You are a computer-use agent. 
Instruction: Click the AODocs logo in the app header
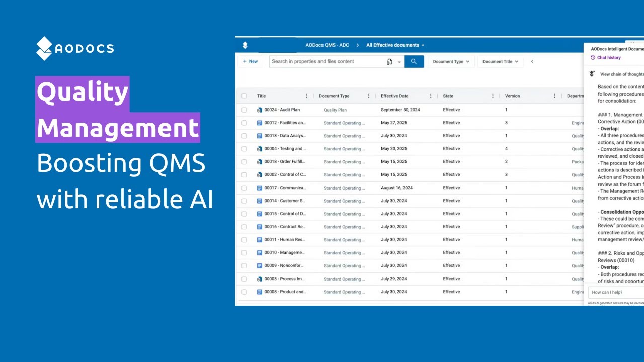point(245,45)
